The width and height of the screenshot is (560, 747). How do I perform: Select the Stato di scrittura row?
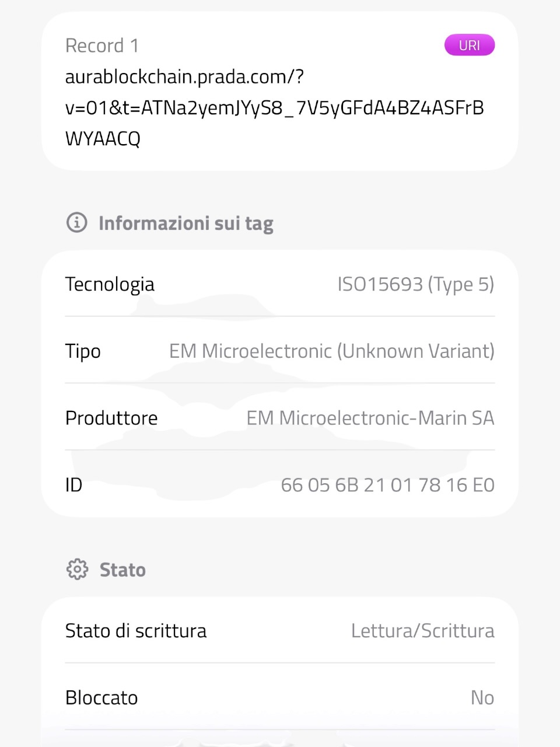click(280, 631)
